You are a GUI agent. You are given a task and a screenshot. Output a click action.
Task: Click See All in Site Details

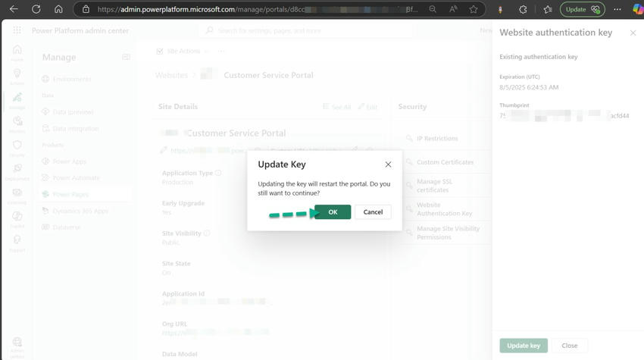pyautogui.click(x=337, y=107)
